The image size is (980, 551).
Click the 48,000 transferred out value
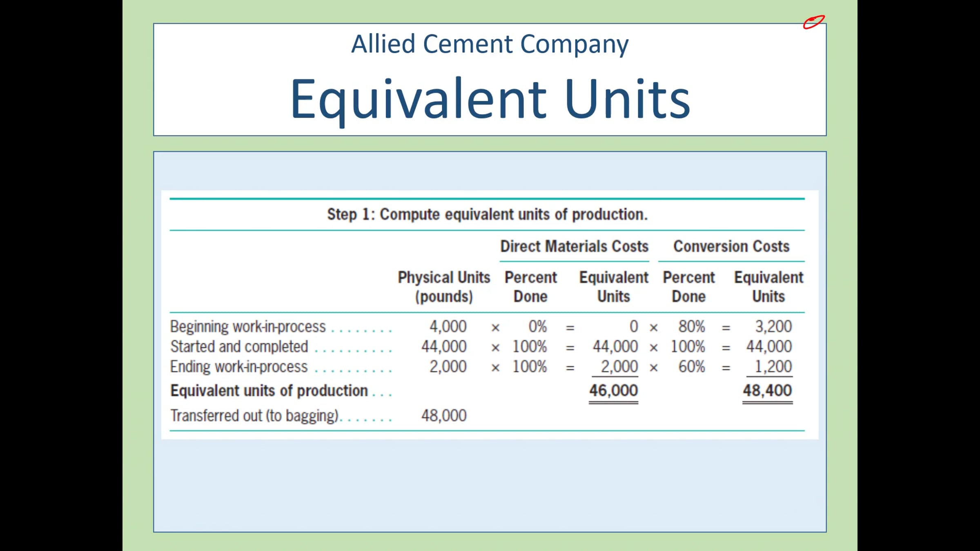[x=444, y=415]
